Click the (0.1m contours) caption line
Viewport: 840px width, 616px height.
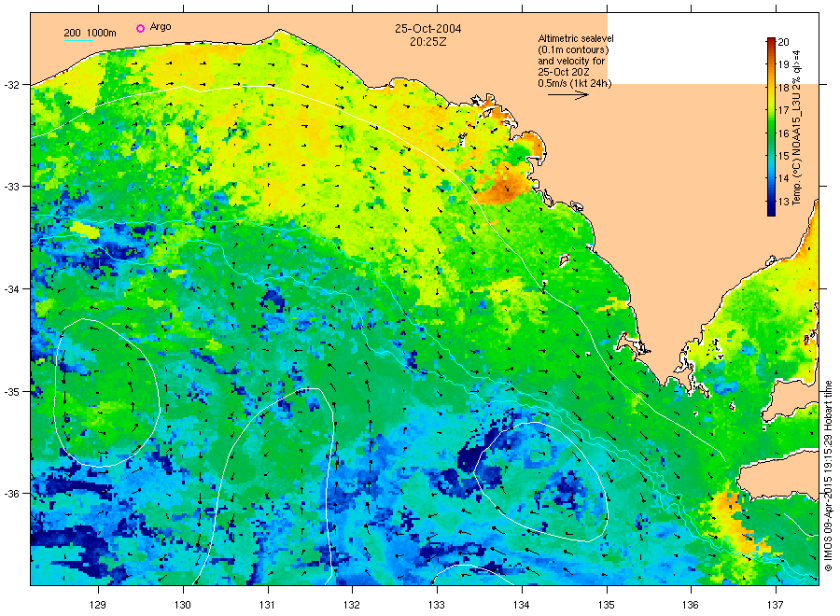point(573,49)
